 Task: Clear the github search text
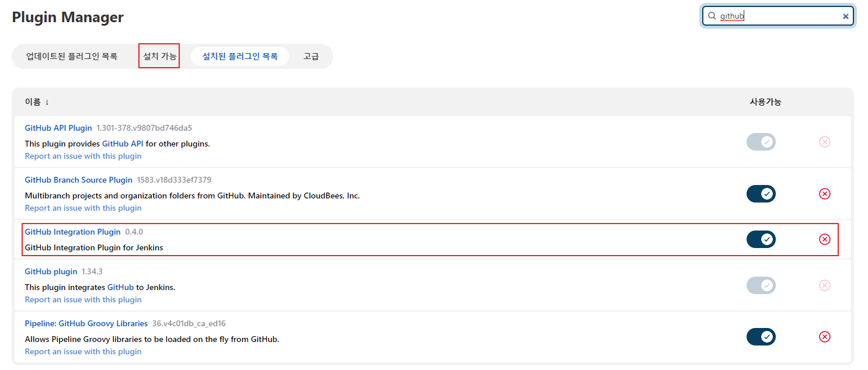845,16
